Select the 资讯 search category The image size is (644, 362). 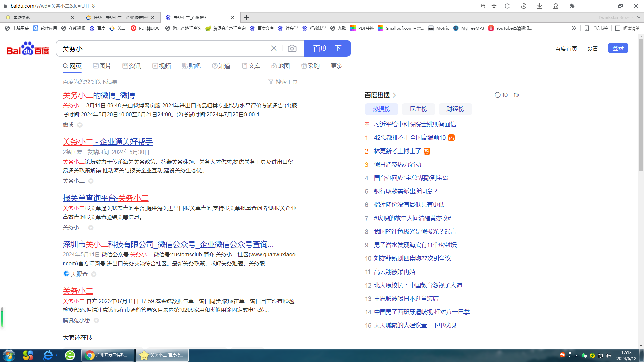132,66
